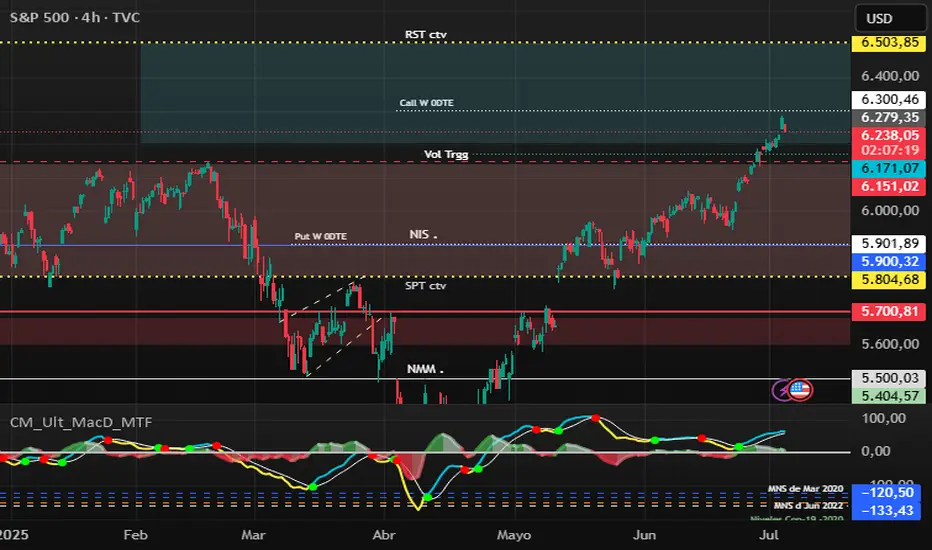
Task: Click the Vol Trgg level label
Action: tap(446, 155)
